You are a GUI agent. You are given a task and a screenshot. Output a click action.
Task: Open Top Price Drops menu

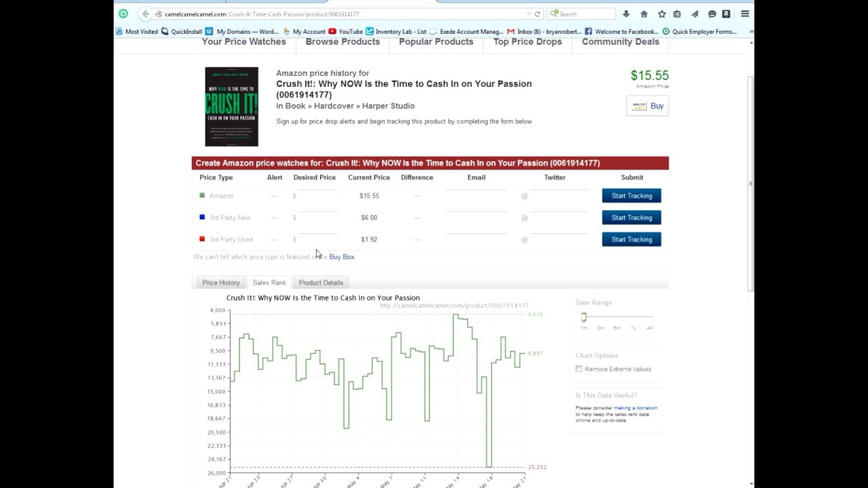(528, 42)
